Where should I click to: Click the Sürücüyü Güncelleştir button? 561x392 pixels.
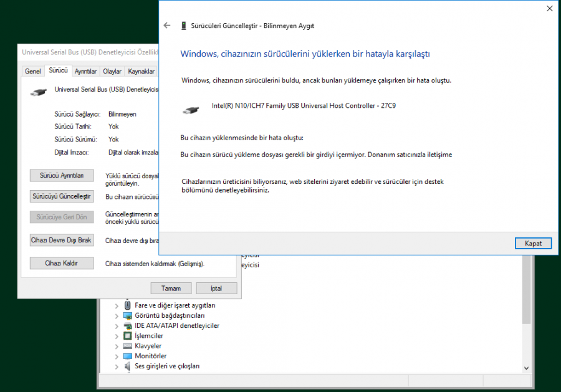tap(62, 196)
